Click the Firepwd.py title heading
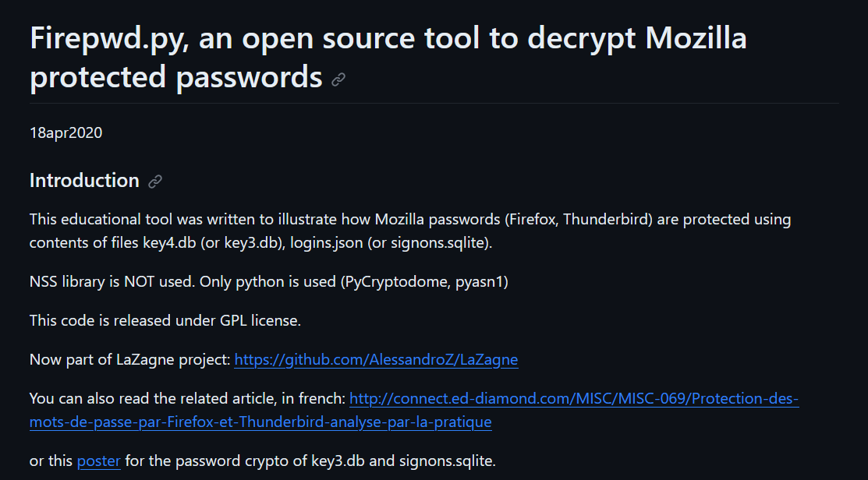 (x=388, y=57)
